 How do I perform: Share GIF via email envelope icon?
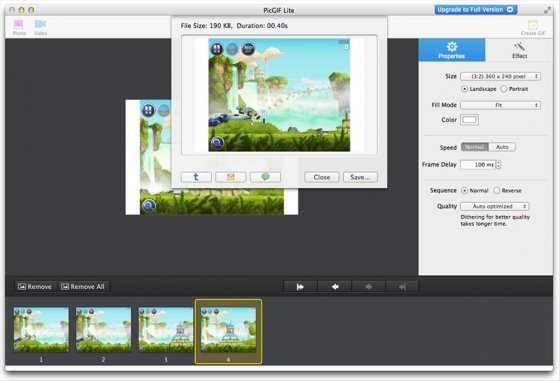231,177
